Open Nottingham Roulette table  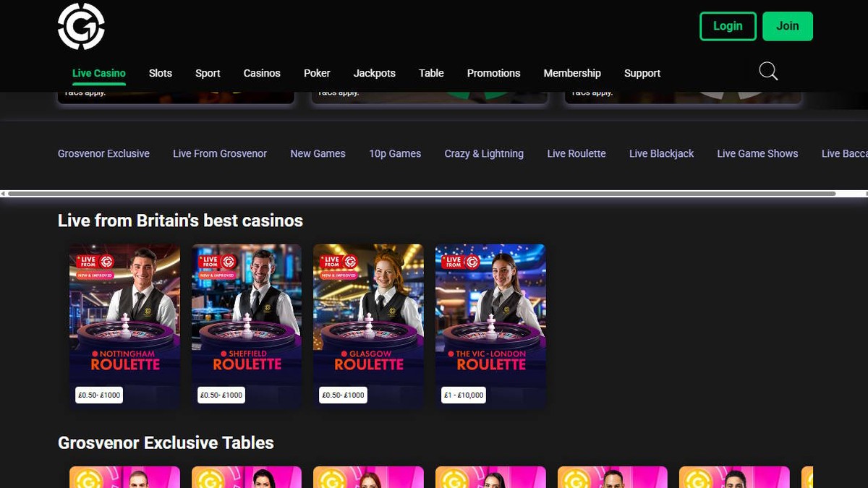[124, 325]
